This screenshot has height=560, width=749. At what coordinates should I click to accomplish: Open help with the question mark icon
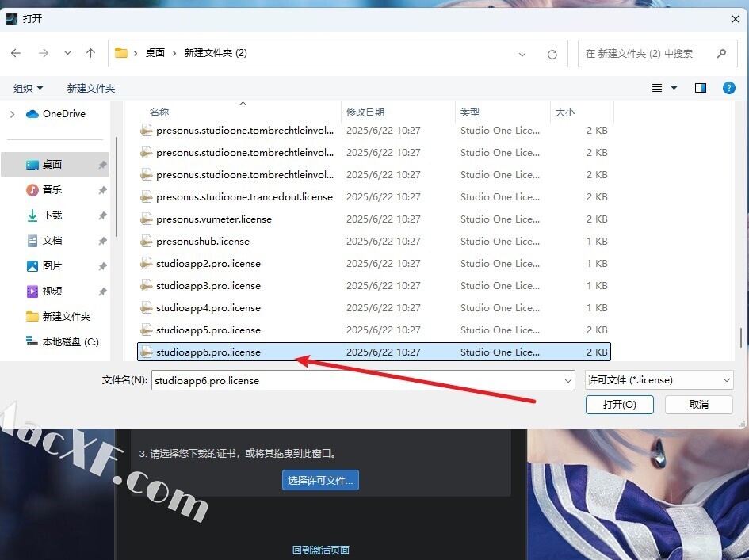729,88
